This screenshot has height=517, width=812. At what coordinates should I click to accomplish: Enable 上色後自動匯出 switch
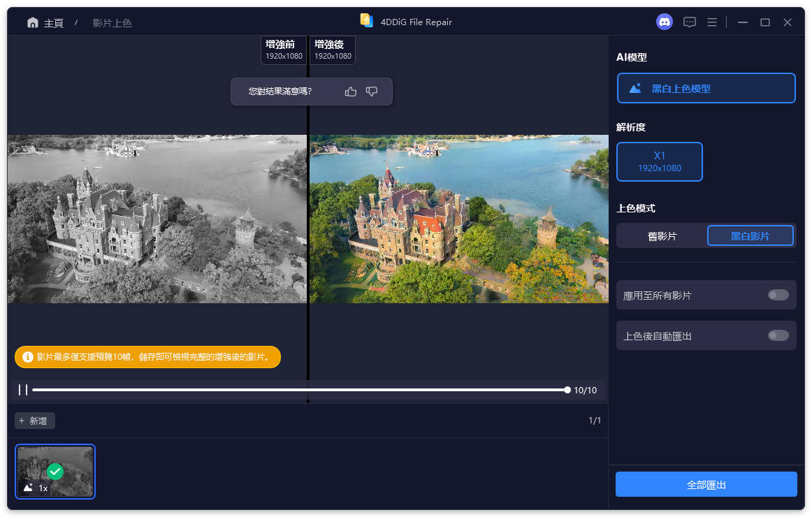click(778, 335)
